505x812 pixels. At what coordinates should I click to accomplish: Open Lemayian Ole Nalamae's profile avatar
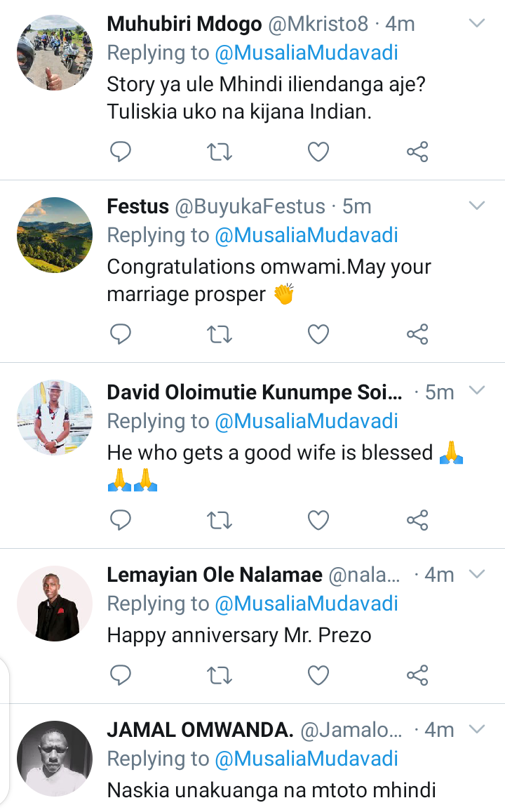click(54, 604)
